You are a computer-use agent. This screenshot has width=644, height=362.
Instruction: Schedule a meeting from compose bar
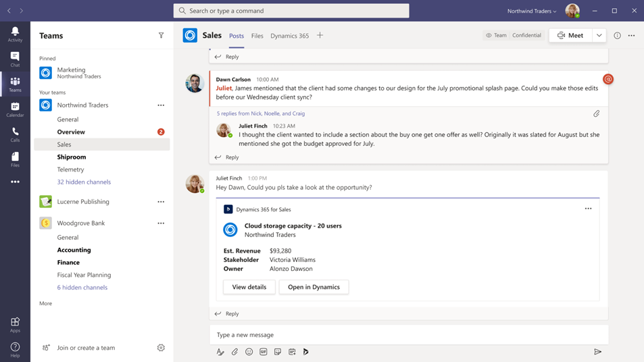pos(292,352)
